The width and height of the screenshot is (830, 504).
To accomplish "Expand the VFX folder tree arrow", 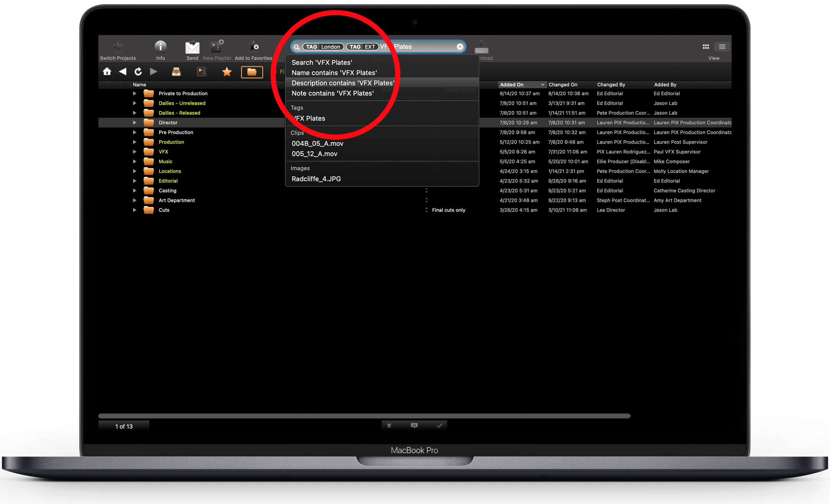I will pyautogui.click(x=134, y=152).
